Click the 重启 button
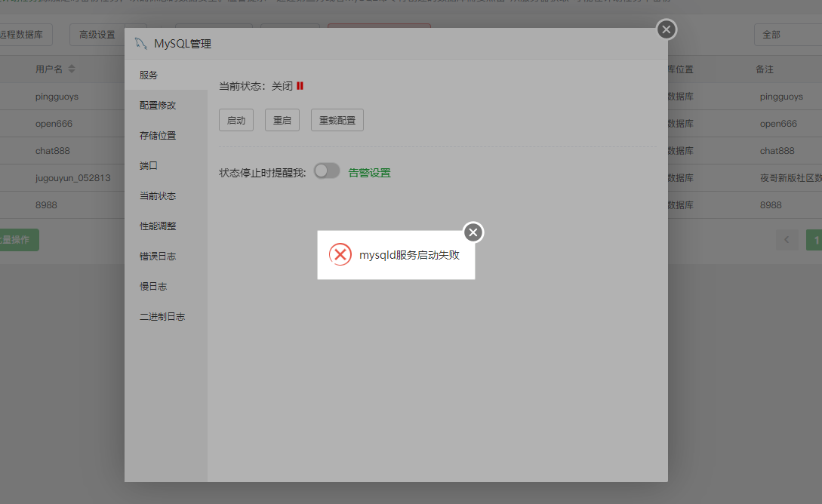822x504 pixels. click(x=282, y=120)
